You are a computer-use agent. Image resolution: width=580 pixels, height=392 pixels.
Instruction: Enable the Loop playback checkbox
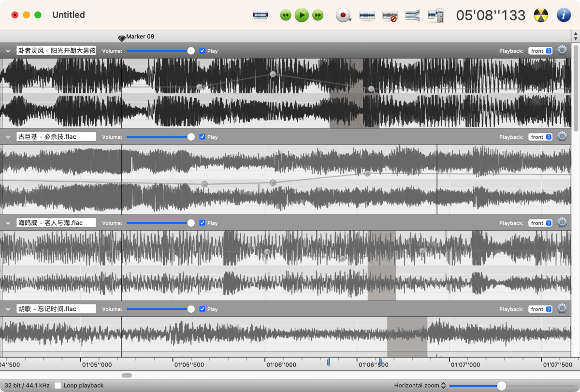click(x=58, y=385)
